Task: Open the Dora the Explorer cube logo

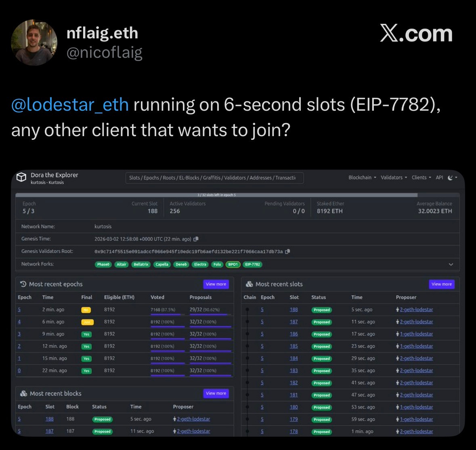Action: point(21,177)
